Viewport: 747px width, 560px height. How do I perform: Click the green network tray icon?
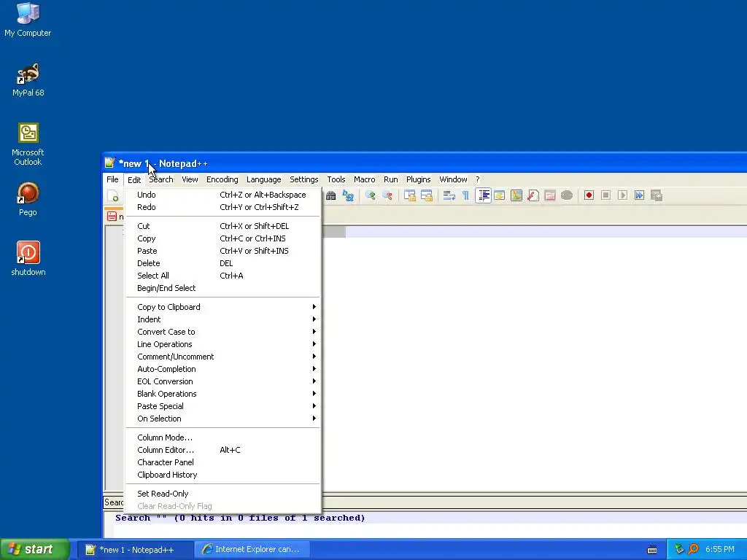[x=679, y=550]
